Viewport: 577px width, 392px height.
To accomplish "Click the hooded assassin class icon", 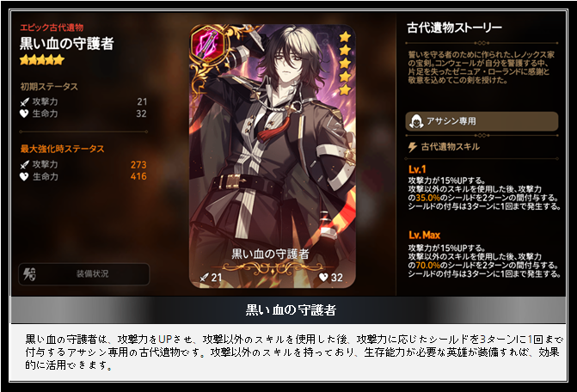I will (x=416, y=121).
